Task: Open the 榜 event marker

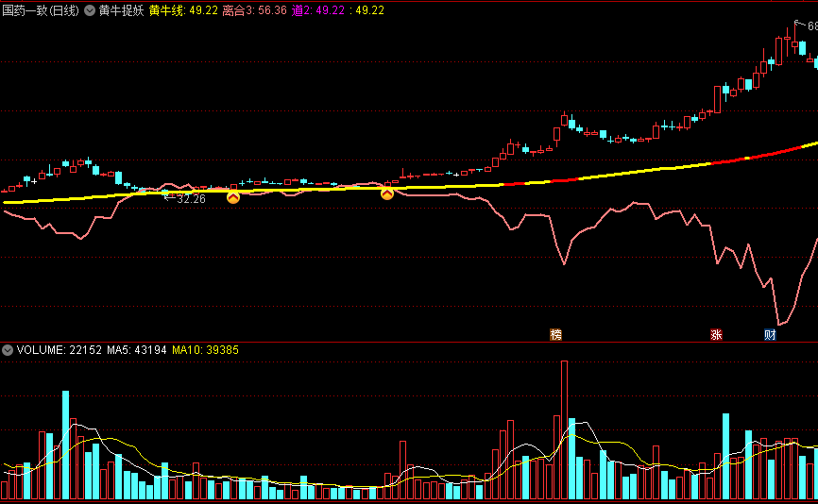Action: (556, 335)
